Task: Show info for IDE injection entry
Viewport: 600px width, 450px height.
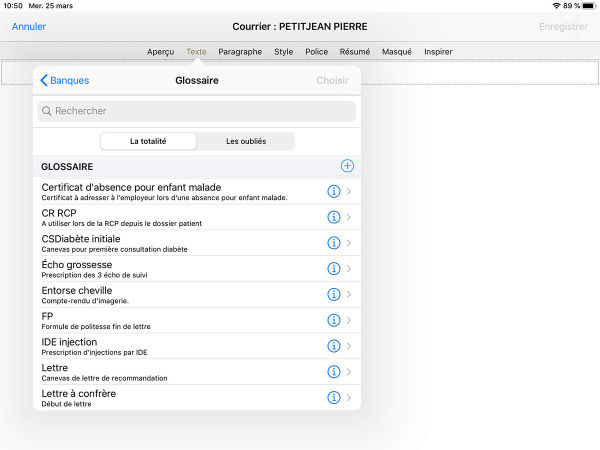Action: (x=334, y=346)
